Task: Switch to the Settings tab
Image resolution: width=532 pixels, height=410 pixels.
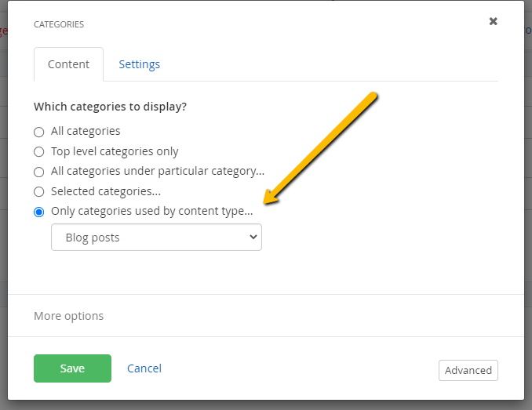Action: (x=139, y=64)
